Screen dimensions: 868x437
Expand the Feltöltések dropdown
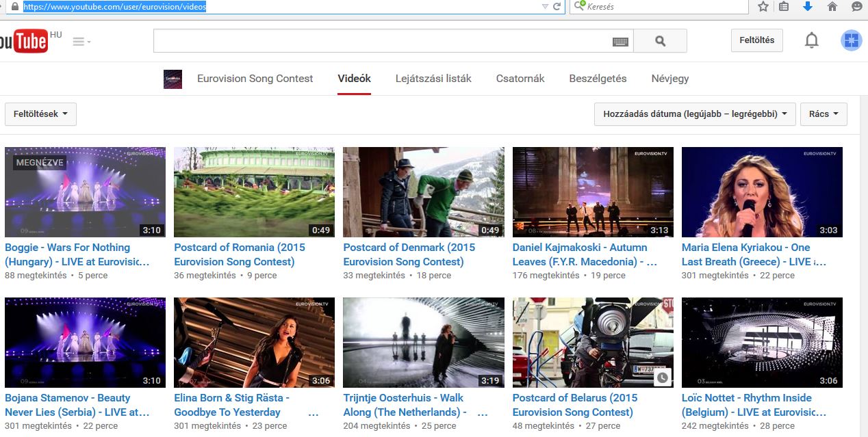point(40,114)
